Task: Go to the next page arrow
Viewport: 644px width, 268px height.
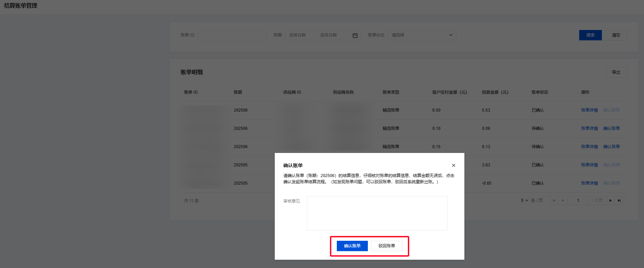Action: [x=610, y=200]
